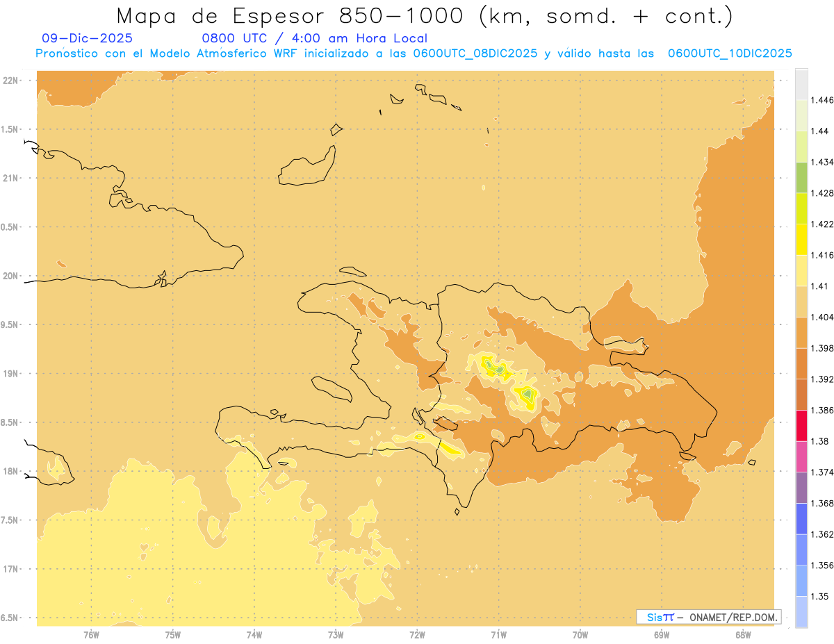This screenshot has width=834, height=644.
Task: Click the legend value "1.398"
Action: 822,348
